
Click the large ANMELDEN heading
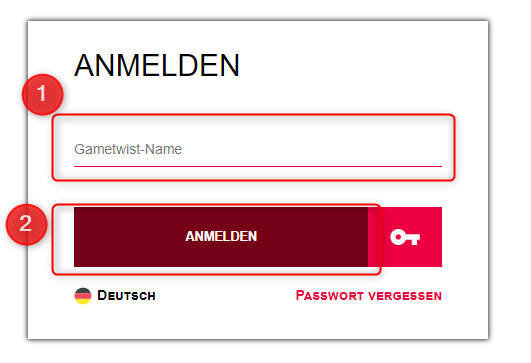click(x=157, y=65)
